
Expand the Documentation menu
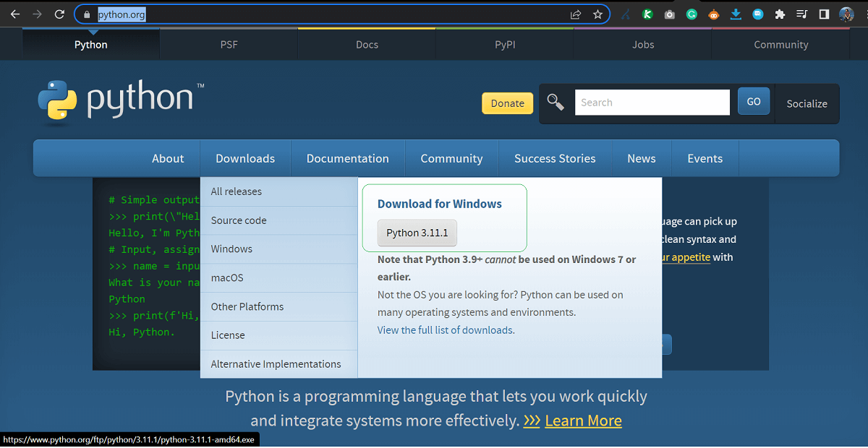[x=348, y=158]
